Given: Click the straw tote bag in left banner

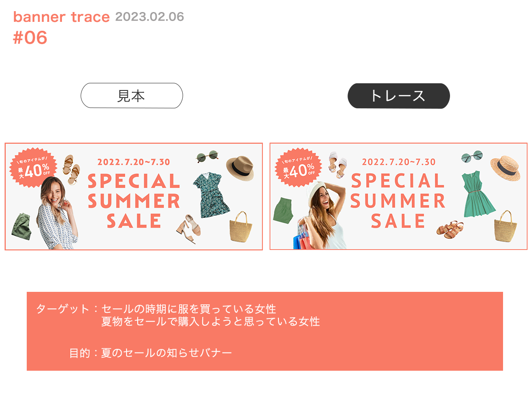Looking at the screenshot, I should pyautogui.click(x=241, y=227).
